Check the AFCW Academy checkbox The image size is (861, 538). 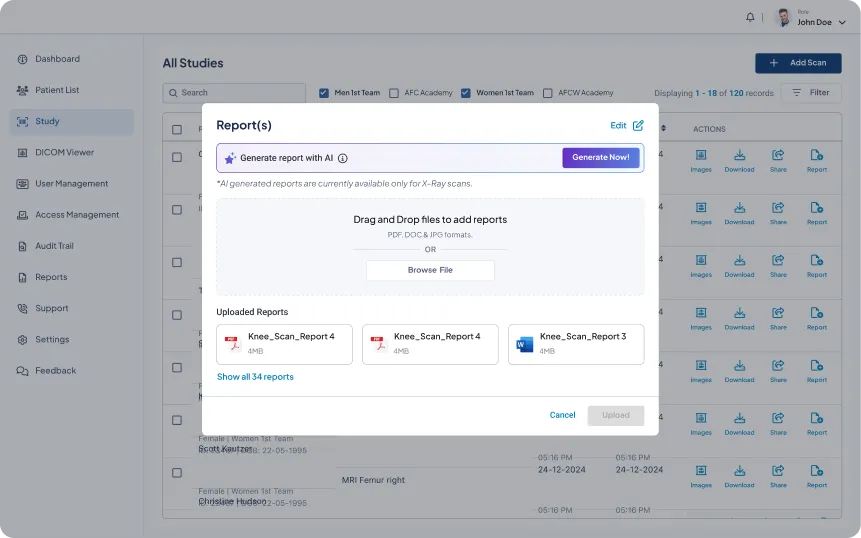[x=547, y=93]
